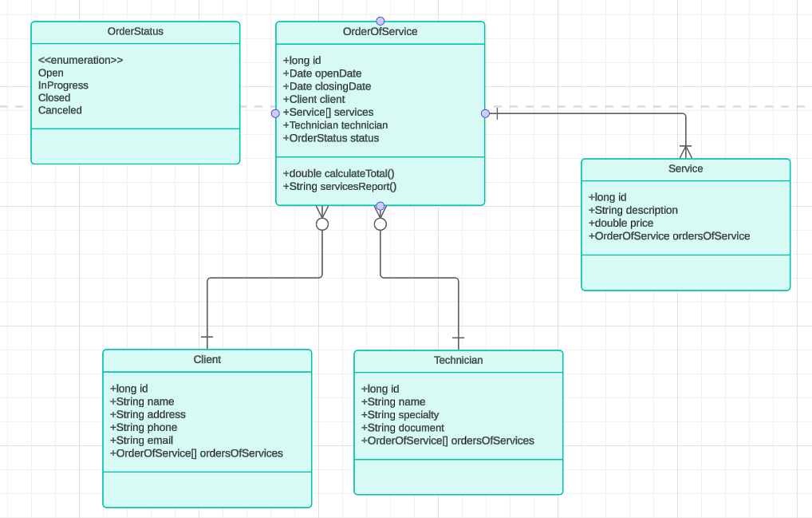The image size is (812, 518).
Task: Click the Technician class title
Action: coord(459,360)
